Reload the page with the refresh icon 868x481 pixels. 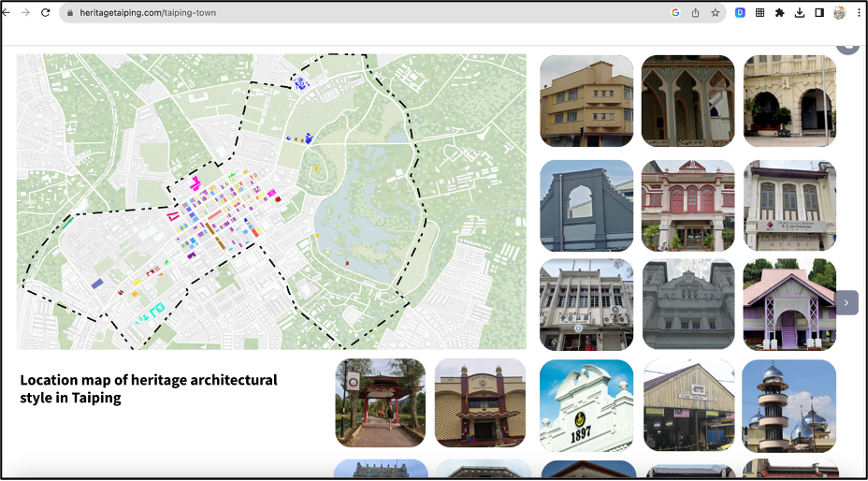45,13
